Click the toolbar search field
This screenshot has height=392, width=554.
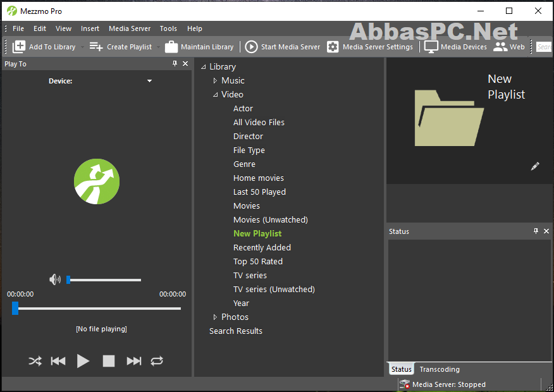click(544, 47)
